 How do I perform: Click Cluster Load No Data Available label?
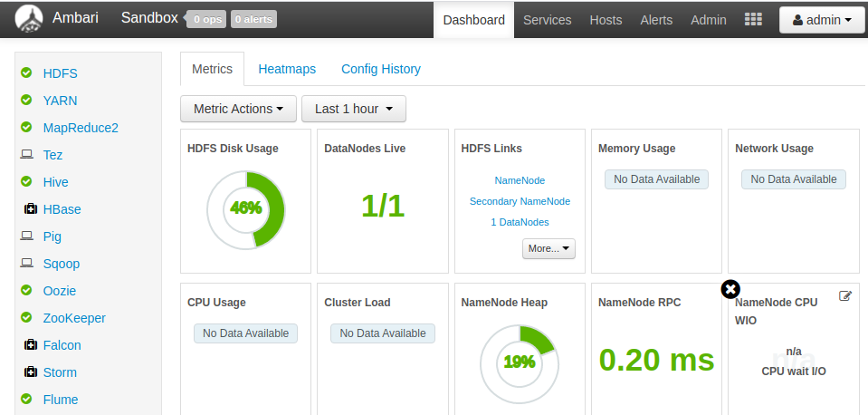[x=383, y=333]
